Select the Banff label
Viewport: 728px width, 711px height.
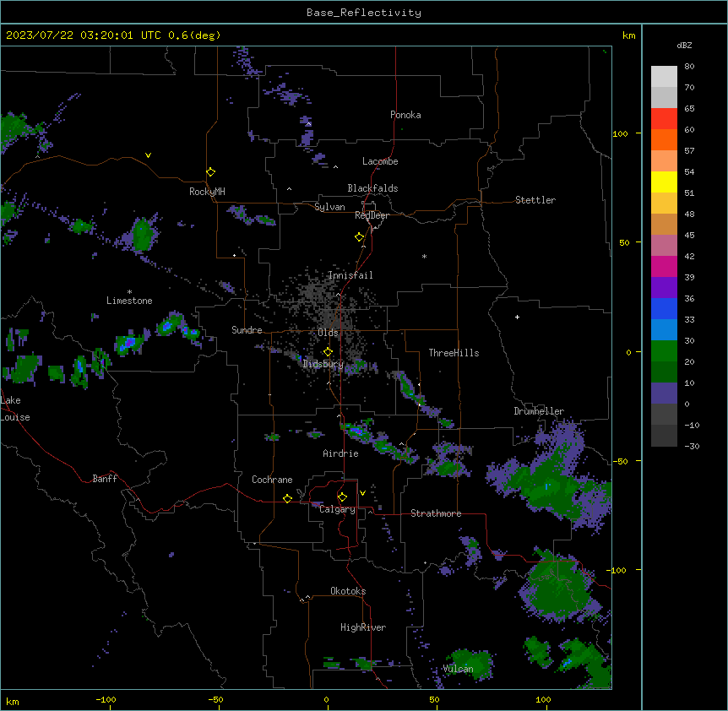point(105,479)
